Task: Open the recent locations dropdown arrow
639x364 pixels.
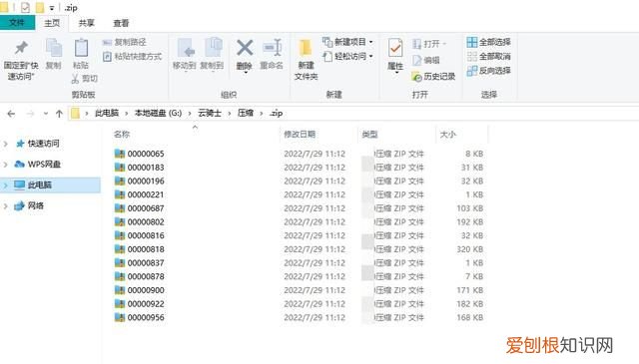Action: [46, 114]
